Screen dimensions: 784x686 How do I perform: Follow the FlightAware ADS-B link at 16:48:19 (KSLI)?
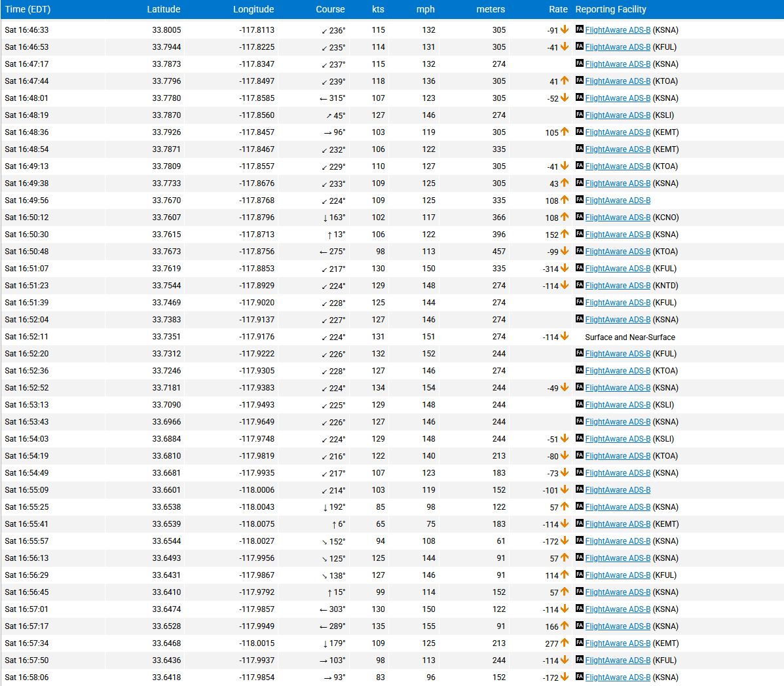(618, 115)
